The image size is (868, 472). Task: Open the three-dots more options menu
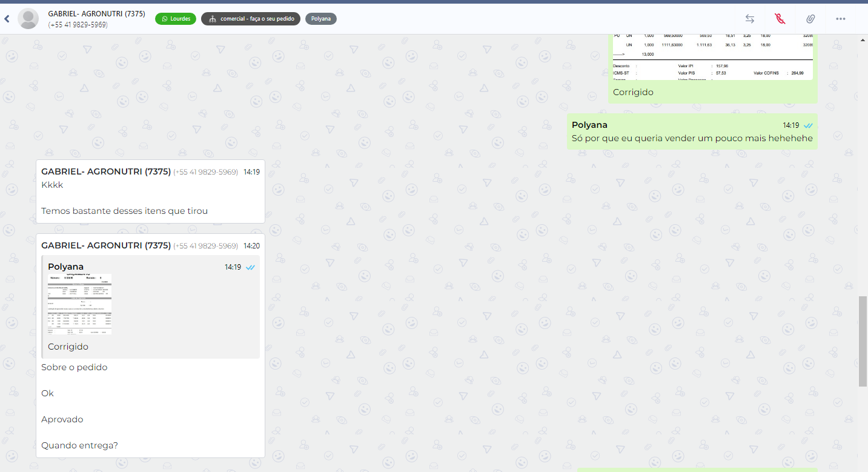[840, 19]
